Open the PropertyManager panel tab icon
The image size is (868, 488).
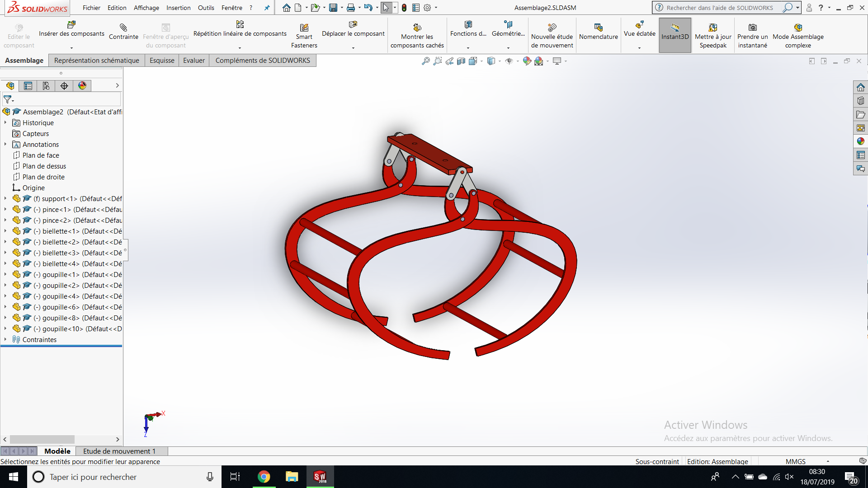click(28, 86)
